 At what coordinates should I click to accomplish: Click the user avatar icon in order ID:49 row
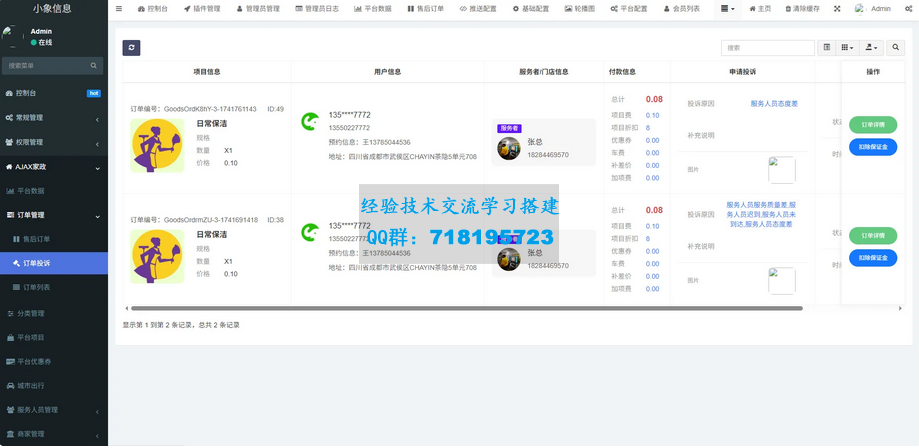[x=310, y=121]
